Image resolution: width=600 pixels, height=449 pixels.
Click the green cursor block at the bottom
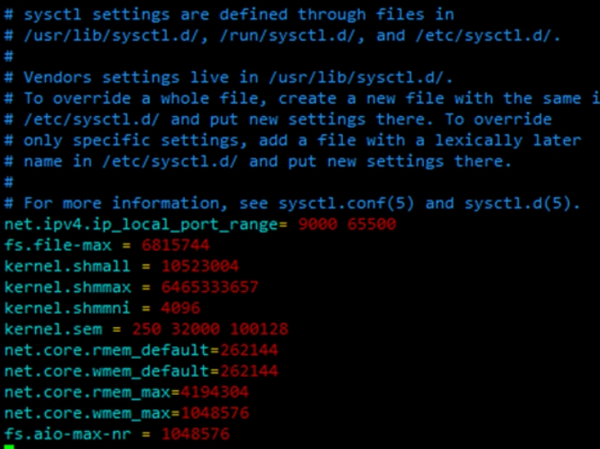point(9,446)
